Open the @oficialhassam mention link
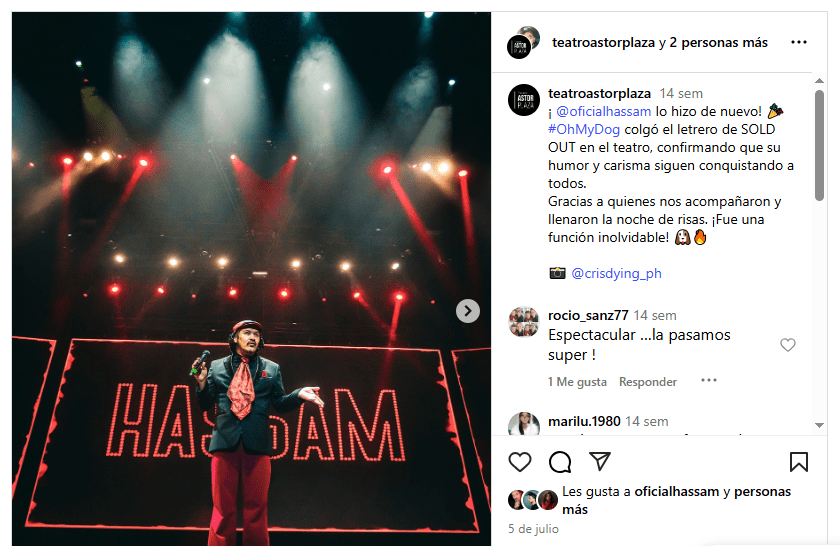This screenshot has width=840, height=546. [604, 111]
